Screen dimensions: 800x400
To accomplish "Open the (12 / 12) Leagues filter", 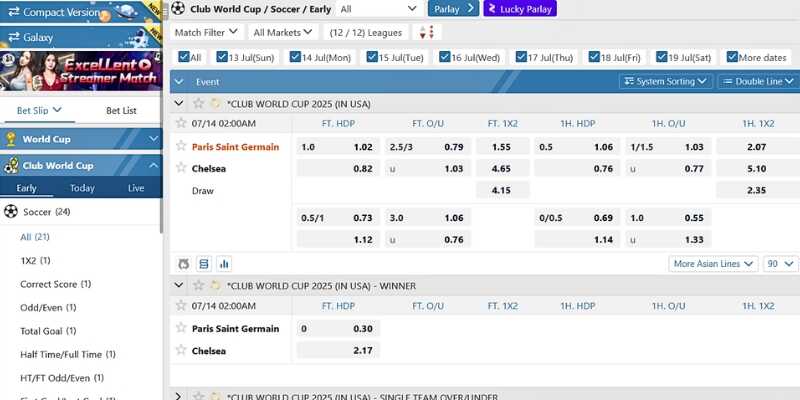I will pyautogui.click(x=365, y=32).
